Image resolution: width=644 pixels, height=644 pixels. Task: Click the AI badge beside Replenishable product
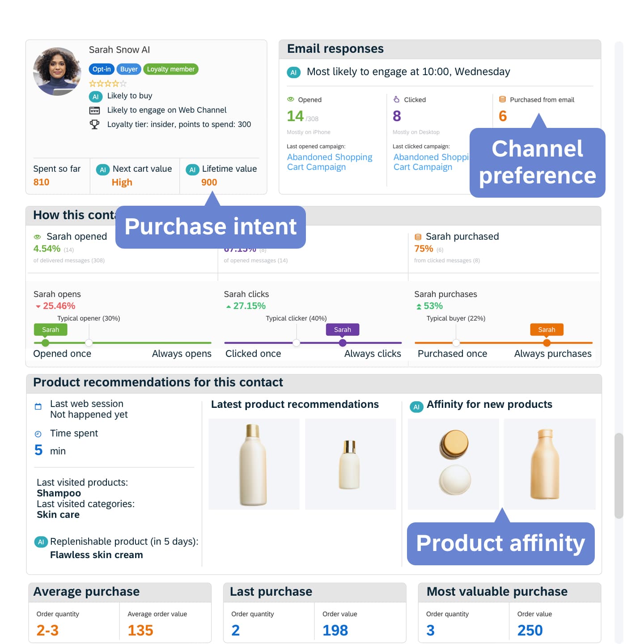41,542
